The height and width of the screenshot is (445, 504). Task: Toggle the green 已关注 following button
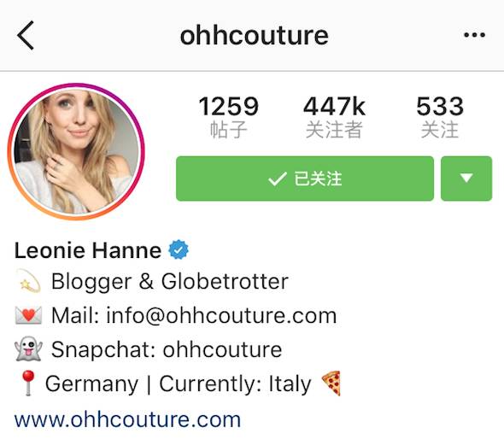tap(305, 179)
